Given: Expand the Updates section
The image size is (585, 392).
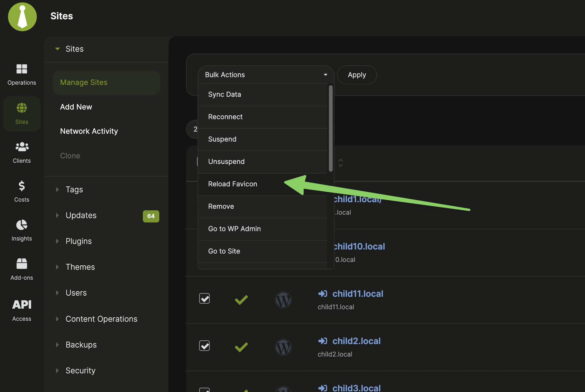Looking at the screenshot, I should pos(106,215).
